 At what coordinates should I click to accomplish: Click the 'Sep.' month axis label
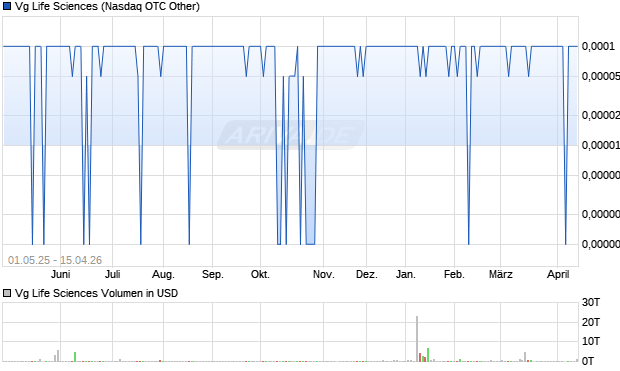213,274
